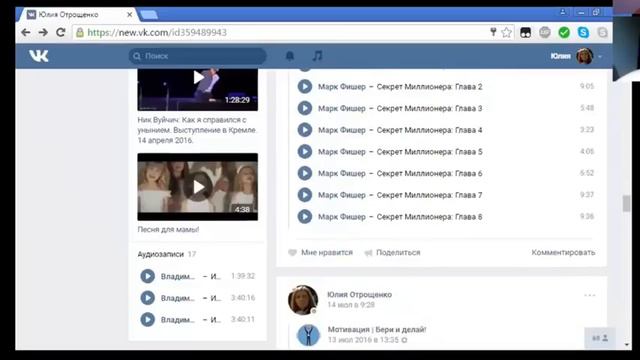This screenshot has height=360, width=640.
Task: Click the Юлия Отрощенко browser tab
Action: click(78, 15)
